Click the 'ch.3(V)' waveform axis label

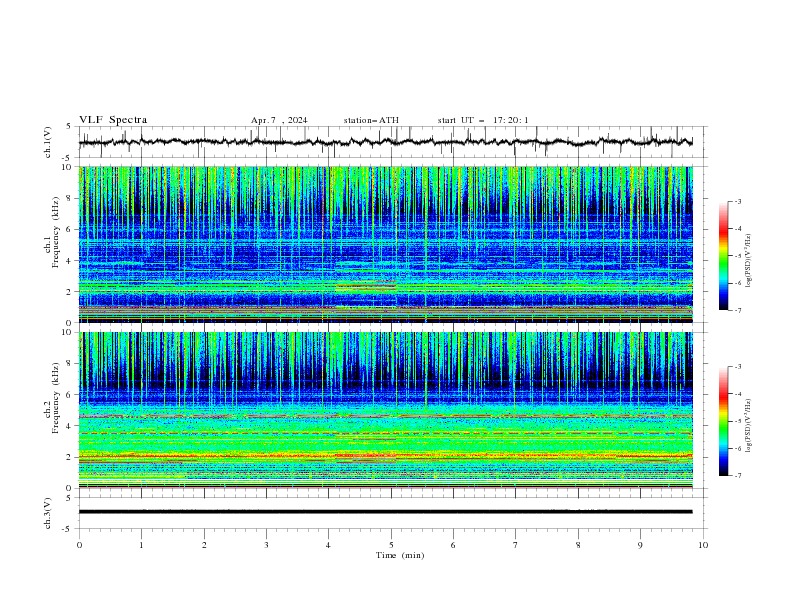coord(48,513)
